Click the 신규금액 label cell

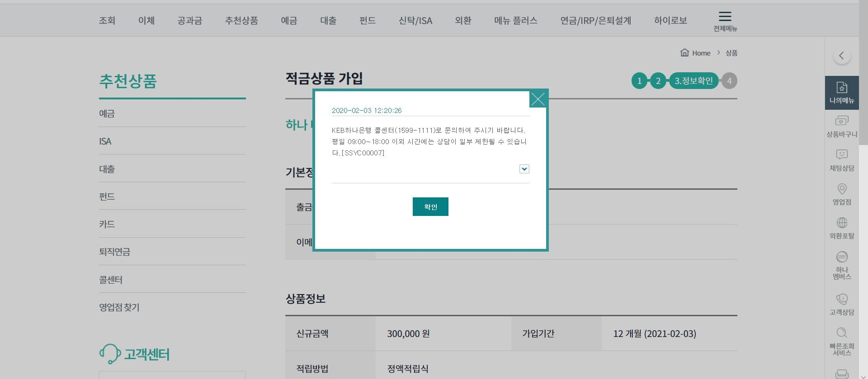pyautogui.click(x=330, y=333)
